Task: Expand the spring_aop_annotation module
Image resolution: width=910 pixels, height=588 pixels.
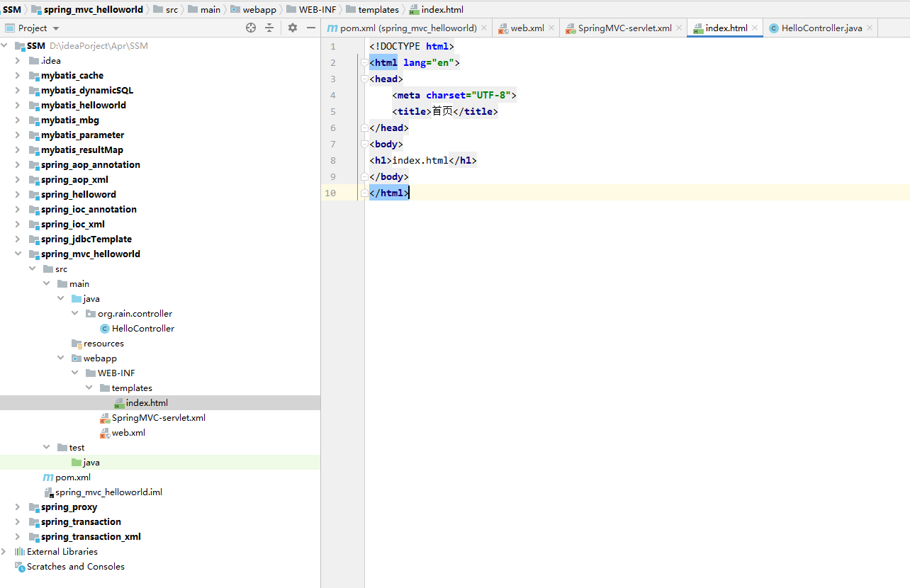Action: tap(18, 164)
